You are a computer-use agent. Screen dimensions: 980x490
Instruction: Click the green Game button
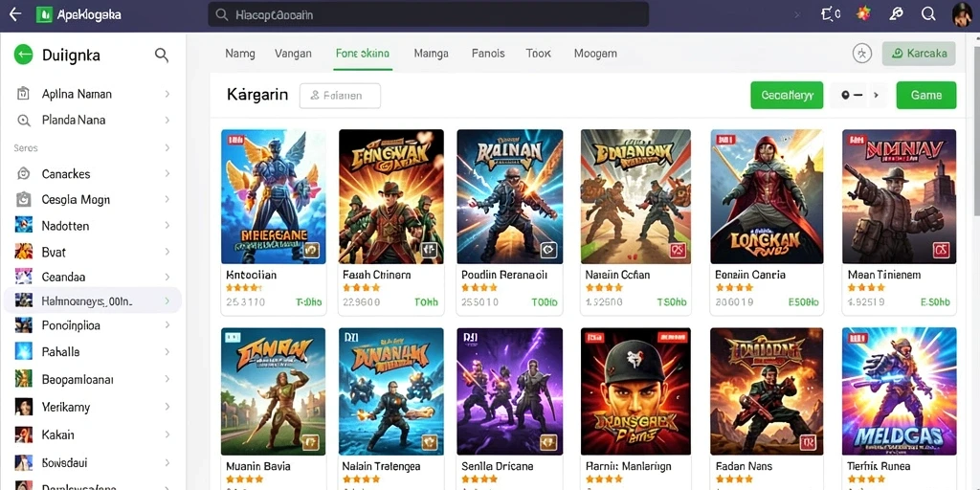(926, 95)
